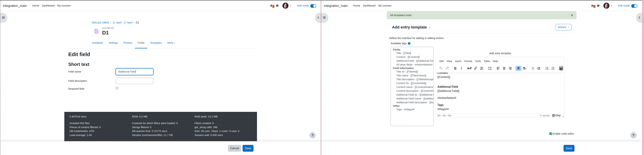Open the user menu in the left window
The height and width of the screenshot is (155, 644).
(287, 6)
